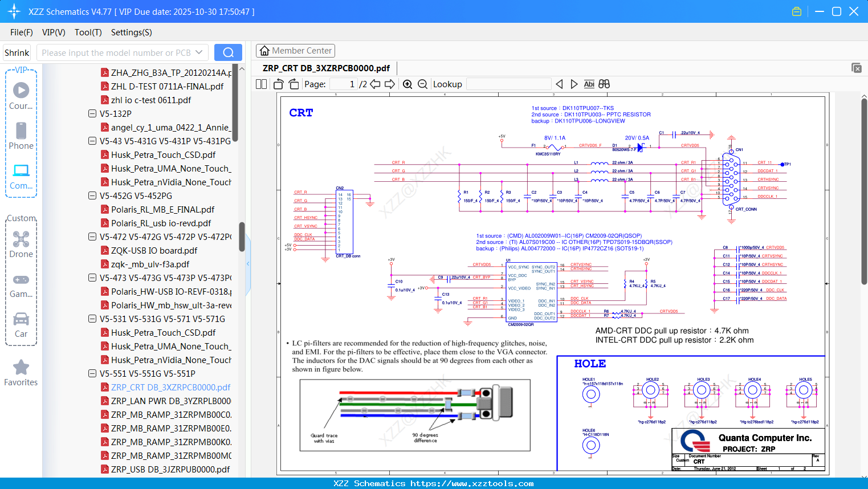Viewport: 868px width, 489px height.
Task: Click the Lookup text input field
Action: coord(508,84)
